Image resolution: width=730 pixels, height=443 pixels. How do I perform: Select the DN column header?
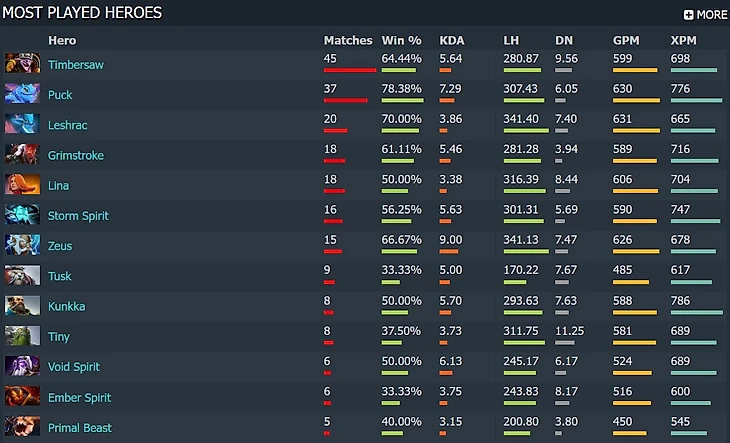564,40
